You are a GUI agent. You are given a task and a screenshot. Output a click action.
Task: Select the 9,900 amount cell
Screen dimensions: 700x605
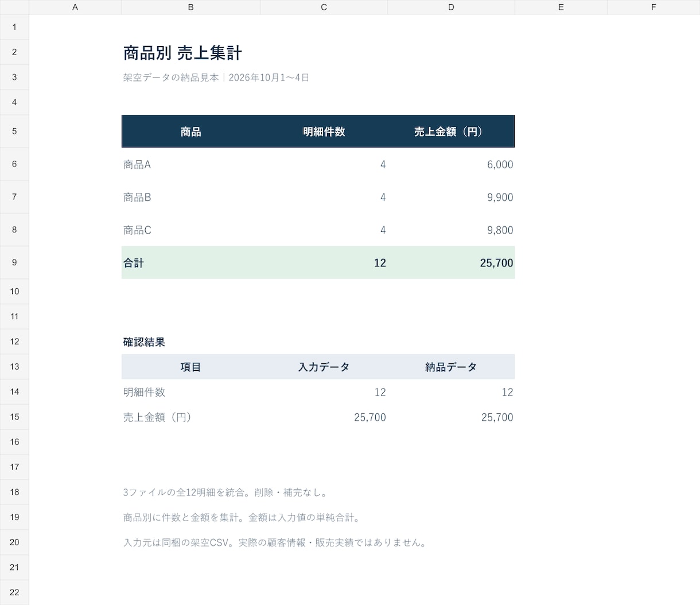click(x=451, y=197)
